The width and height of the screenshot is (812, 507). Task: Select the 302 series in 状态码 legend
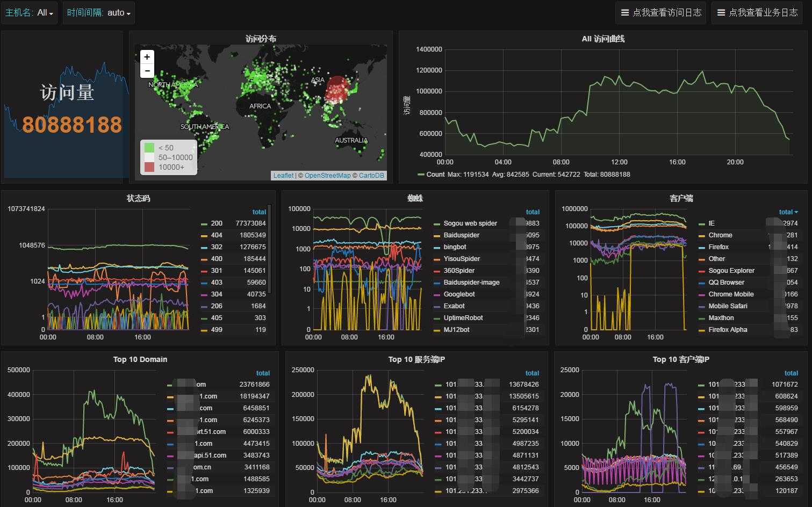pyautogui.click(x=217, y=247)
